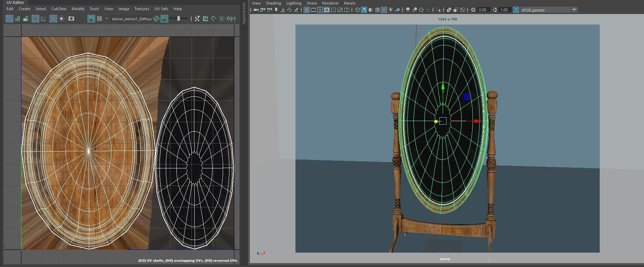Image resolution: width=644 pixels, height=267 pixels.
Task: Toggle 2D pan/zoom icon
Action: pyautogui.click(x=290, y=10)
